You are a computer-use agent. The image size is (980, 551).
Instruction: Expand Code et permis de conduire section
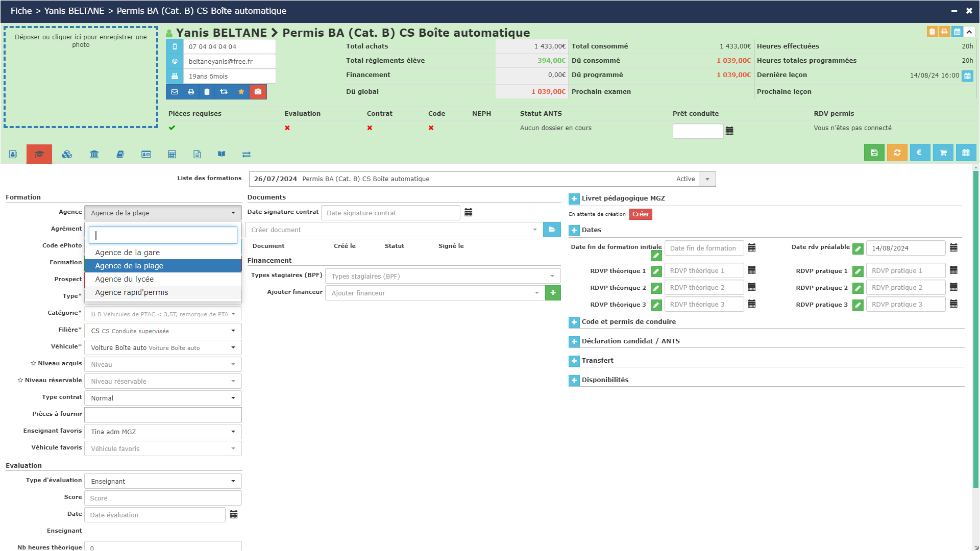point(574,322)
